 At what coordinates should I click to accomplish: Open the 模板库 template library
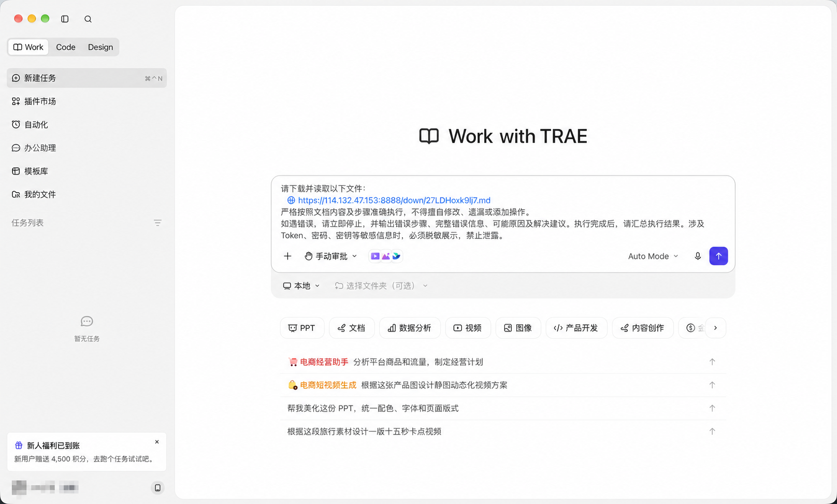(86, 171)
